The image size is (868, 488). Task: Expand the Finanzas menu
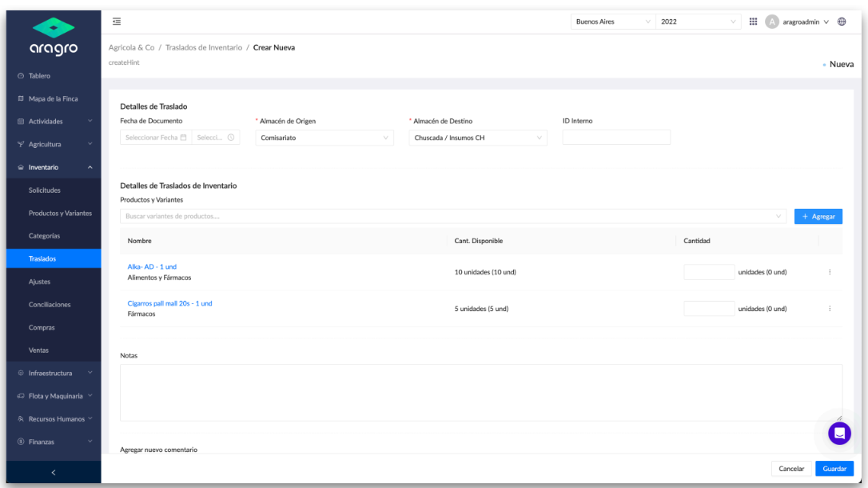click(54, 442)
